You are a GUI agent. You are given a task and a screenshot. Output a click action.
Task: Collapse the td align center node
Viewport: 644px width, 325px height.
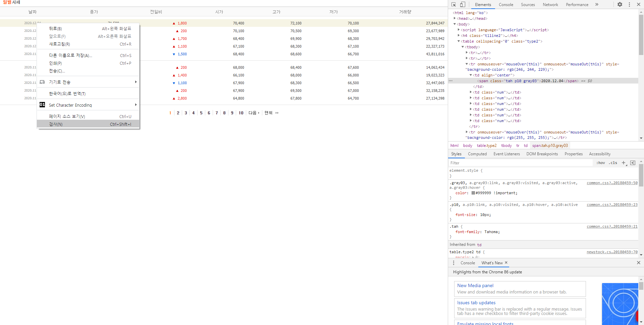click(471, 75)
